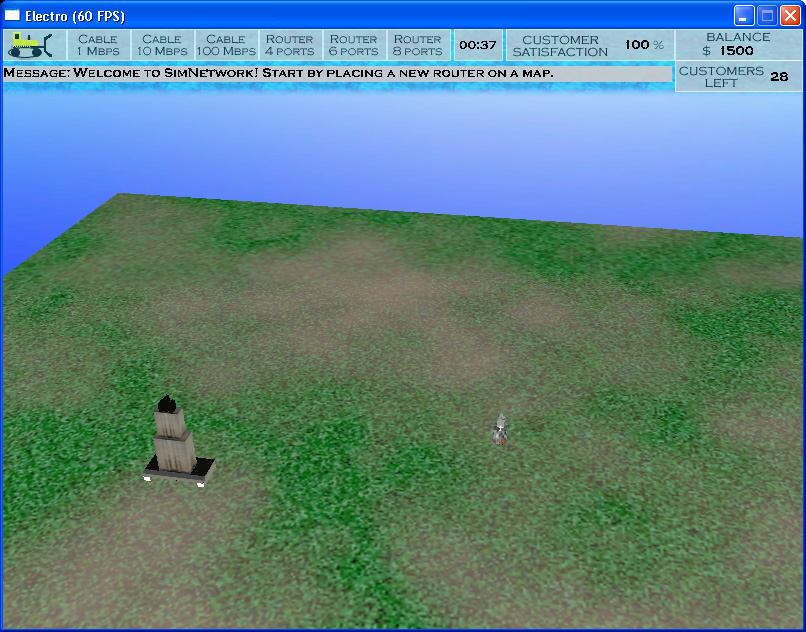This screenshot has height=632, width=806.
Task: Click the small gray object on the terrain
Action: click(x=501, y=430)
